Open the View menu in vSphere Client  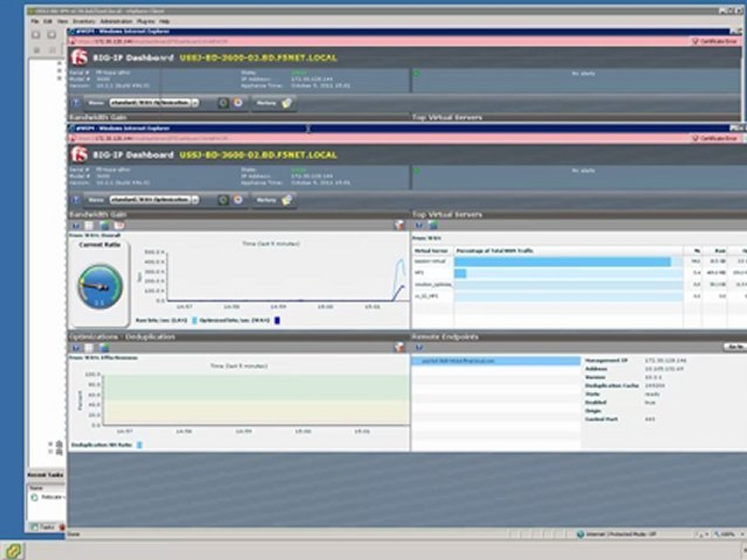pyautogui.click(x=62, y=21)
